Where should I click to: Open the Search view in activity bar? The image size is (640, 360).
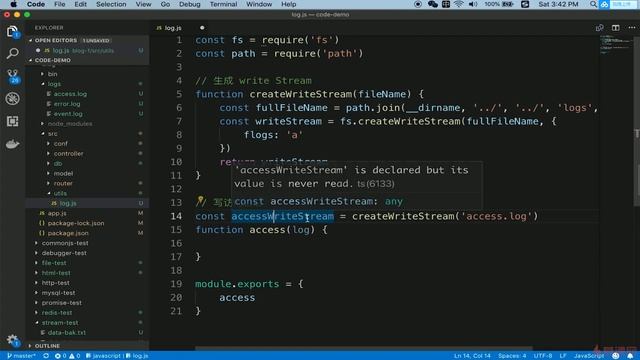pos(12,53)
